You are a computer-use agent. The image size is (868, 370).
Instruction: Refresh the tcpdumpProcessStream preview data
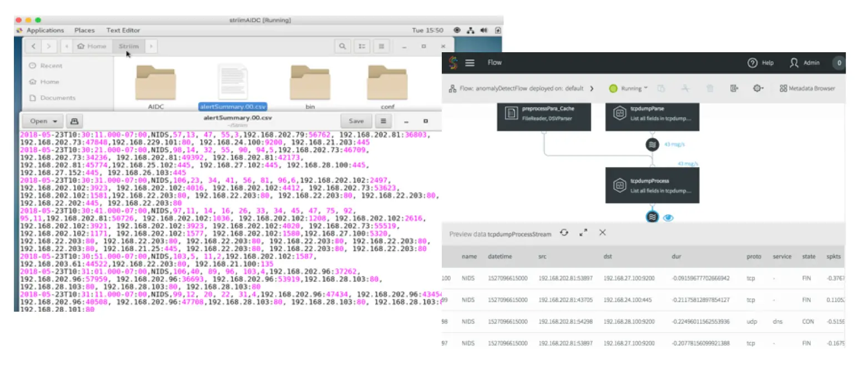coord(564,233)
